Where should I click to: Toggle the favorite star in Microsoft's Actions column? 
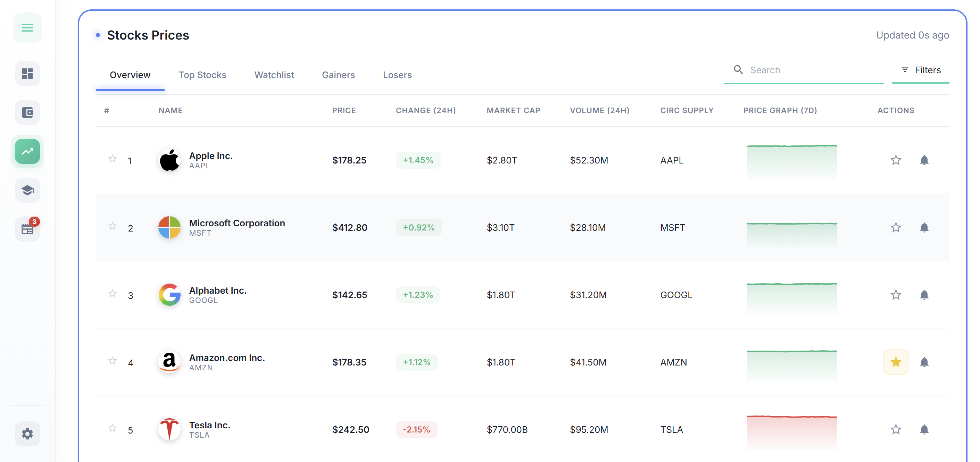896,227
